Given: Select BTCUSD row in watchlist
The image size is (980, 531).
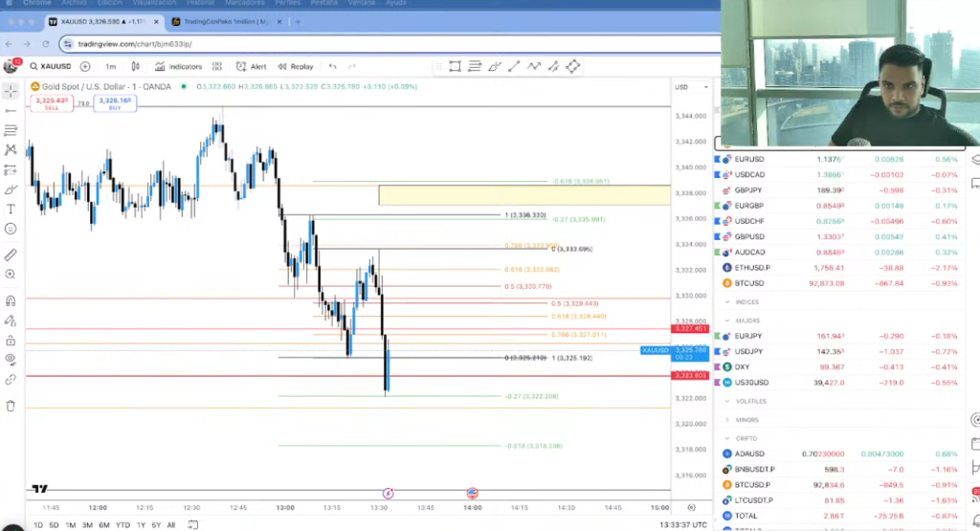Looking at the screenshot, I should [x=839, y=283].
